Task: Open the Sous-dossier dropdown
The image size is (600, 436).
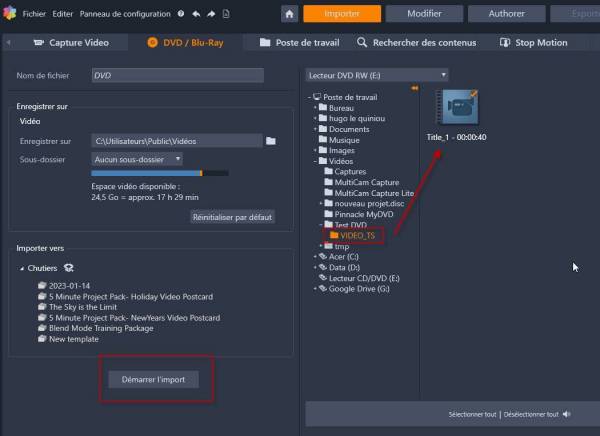Action: [x=137, y=159]
